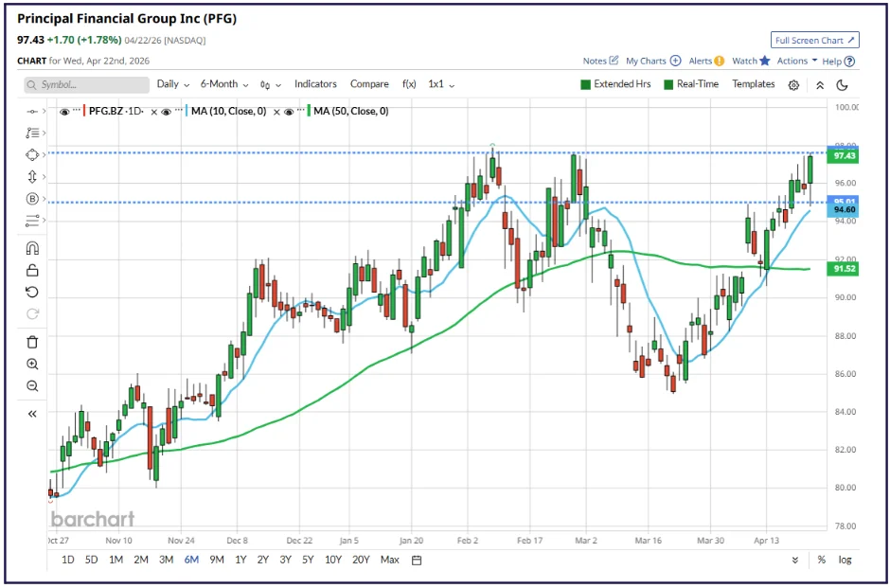Remove the PFG.BZ series
Viewport: 890px width, 588px height.
[153, 113]
